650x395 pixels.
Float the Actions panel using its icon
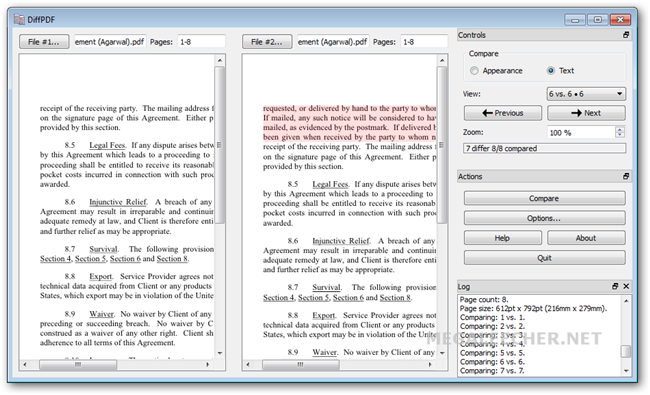pyautogui.click(x=626, y=176)
